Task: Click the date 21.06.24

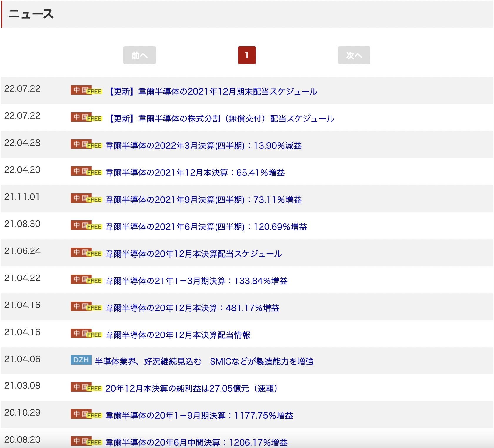Action: [x=22, y=251]
